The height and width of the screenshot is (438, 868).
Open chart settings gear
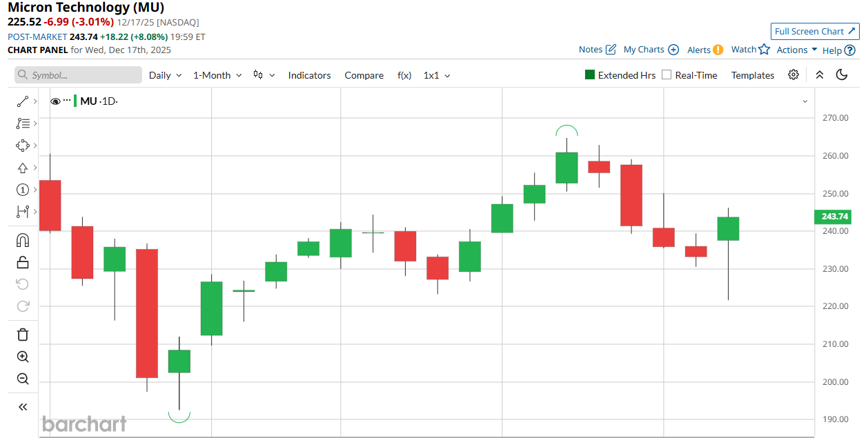[x=793, y=74]
